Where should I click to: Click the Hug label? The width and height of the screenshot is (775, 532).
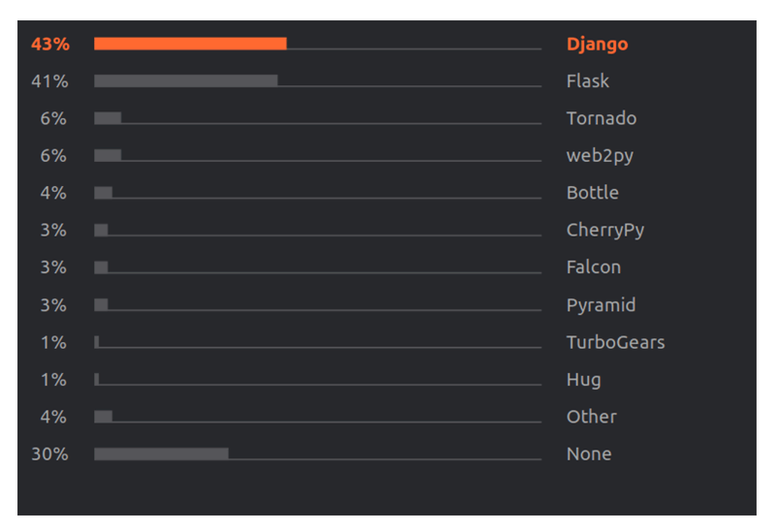click(583, 380)
